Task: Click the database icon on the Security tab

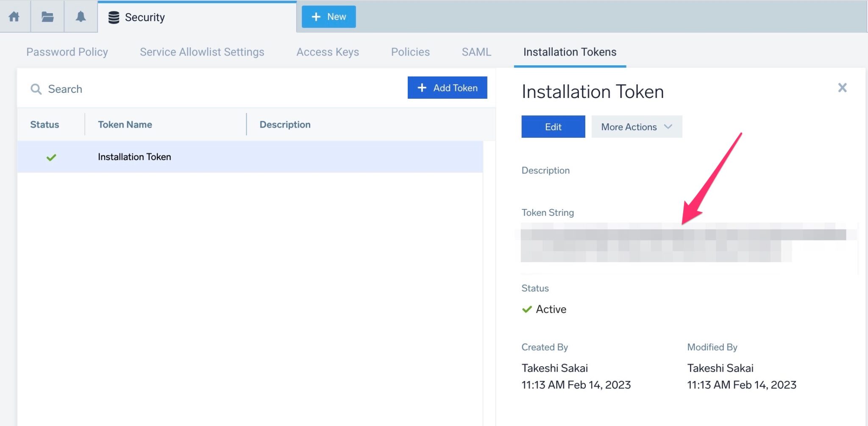Action: (113, 17)
